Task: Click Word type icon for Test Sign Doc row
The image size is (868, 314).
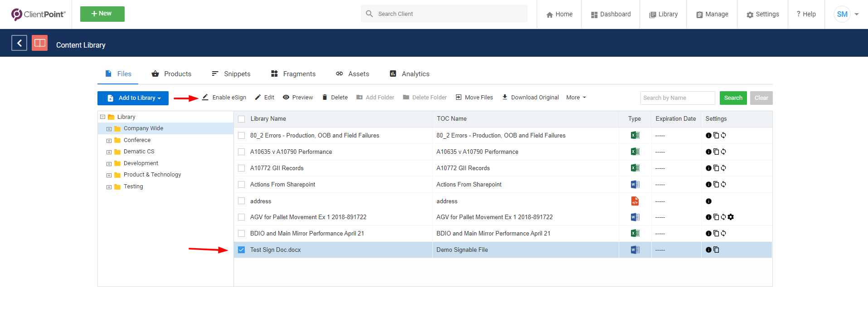Action: (x=635, y=250)
